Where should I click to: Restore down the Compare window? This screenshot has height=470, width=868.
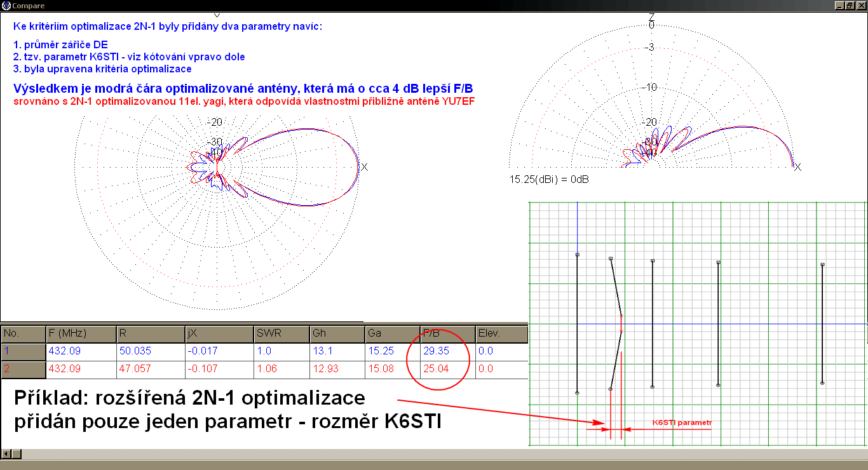pos(850,5)
